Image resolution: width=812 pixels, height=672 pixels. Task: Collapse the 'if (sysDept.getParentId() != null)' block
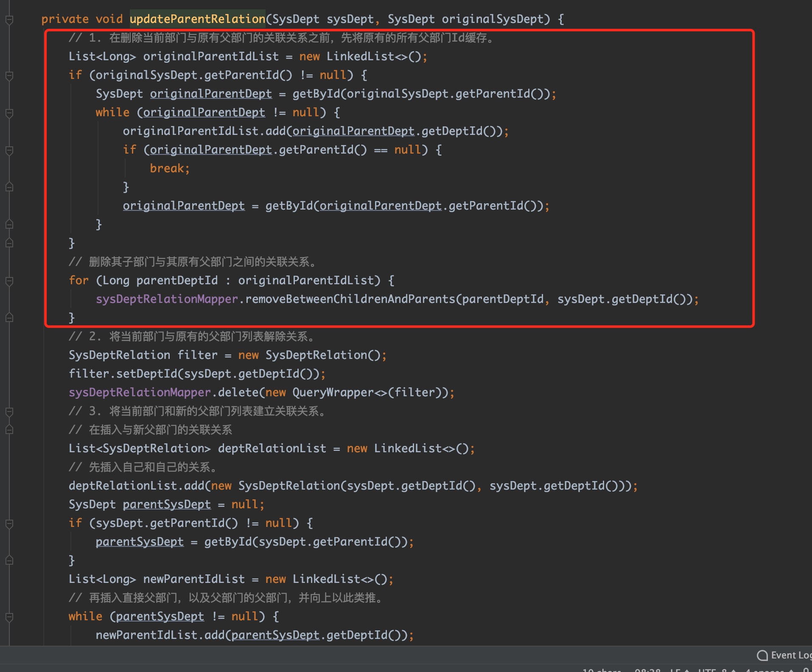click(9, 524)
